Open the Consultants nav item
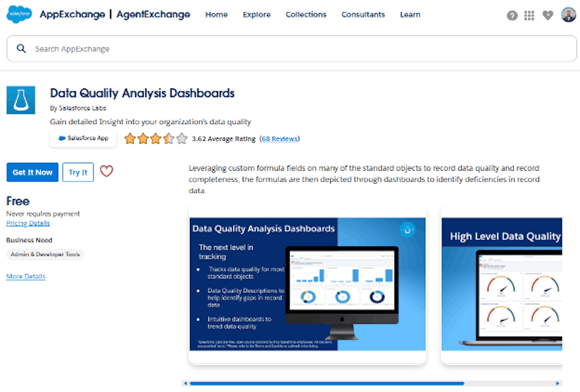Screen dimensions: 580x392 click(x=363, y=14)
